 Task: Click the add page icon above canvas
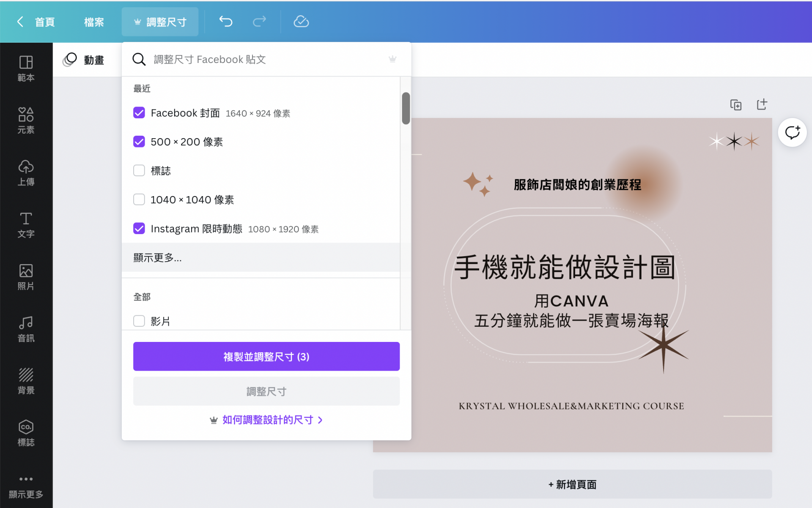[762, 104]
